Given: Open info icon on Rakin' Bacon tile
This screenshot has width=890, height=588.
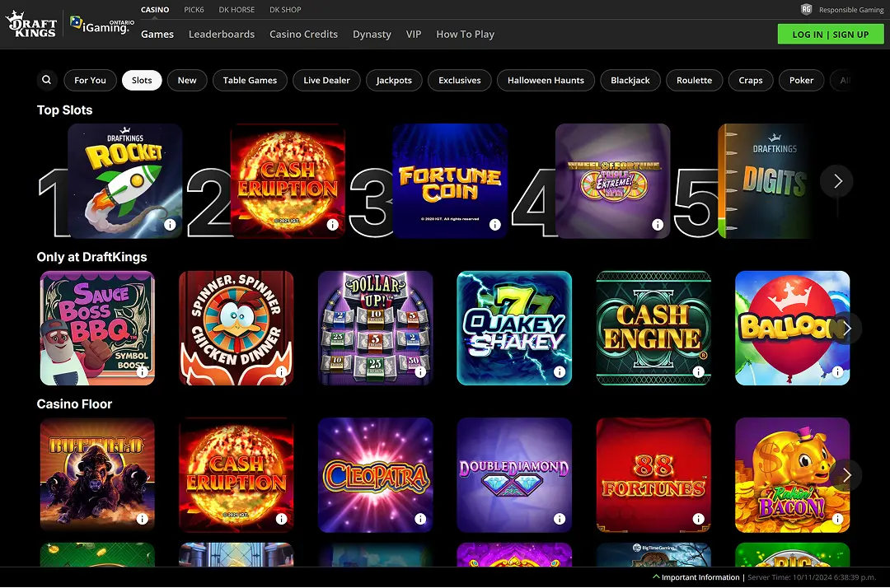Looking at the screenshot, I should pos(837,519).
